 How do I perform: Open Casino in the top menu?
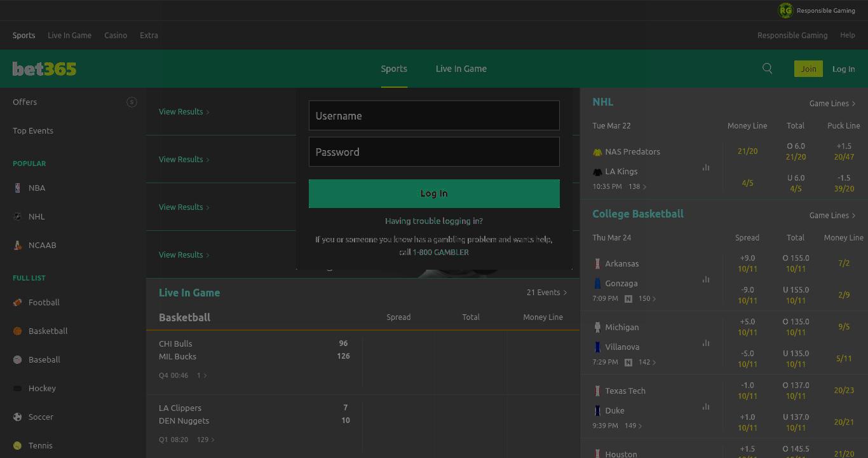click(116, 36)
